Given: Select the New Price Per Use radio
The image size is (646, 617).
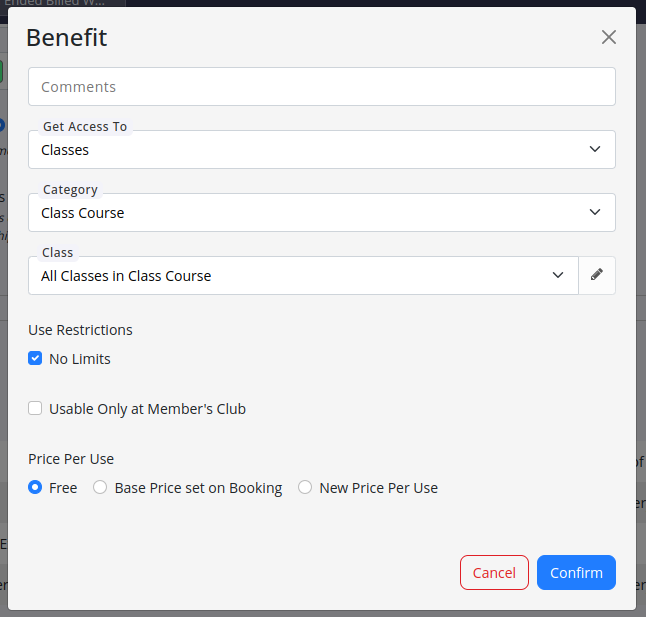Looking at the screenshot, I should pyautogui.click(x=305, y=488).
